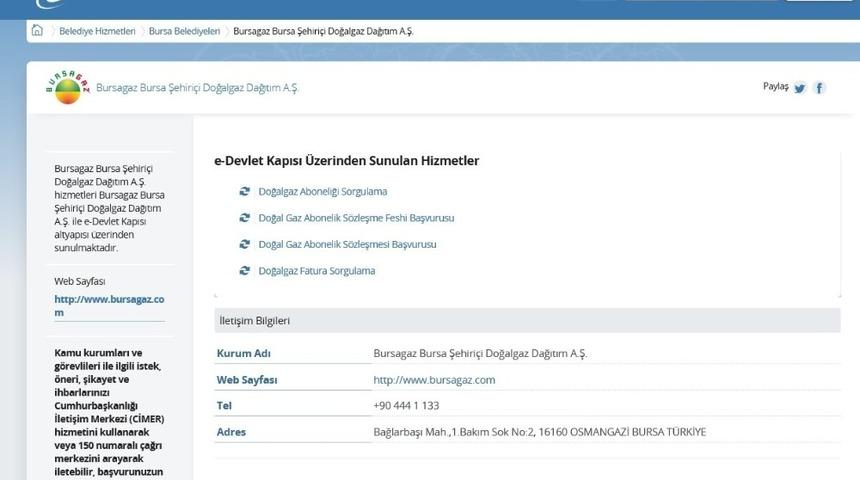Click icon beside Abonelik Sözleşmesi Başvurusu

coord(245,244)
